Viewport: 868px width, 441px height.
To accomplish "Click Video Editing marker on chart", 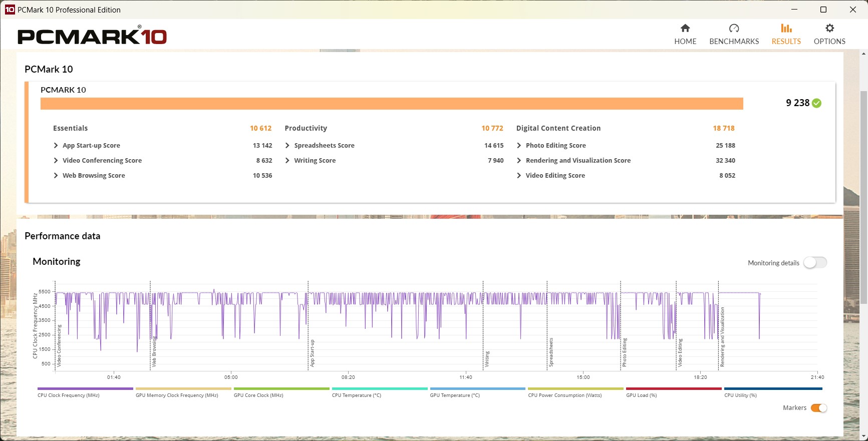I will [680, 353].
